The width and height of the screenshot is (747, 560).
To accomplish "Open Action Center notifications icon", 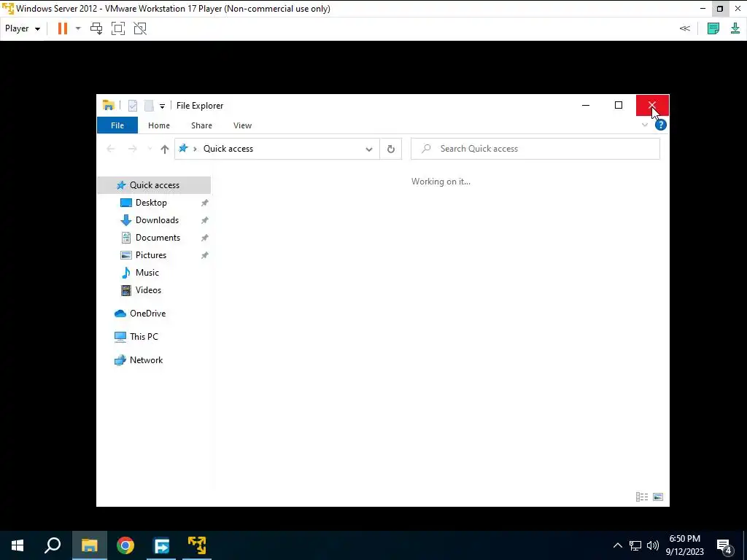I will pos(724,545).
